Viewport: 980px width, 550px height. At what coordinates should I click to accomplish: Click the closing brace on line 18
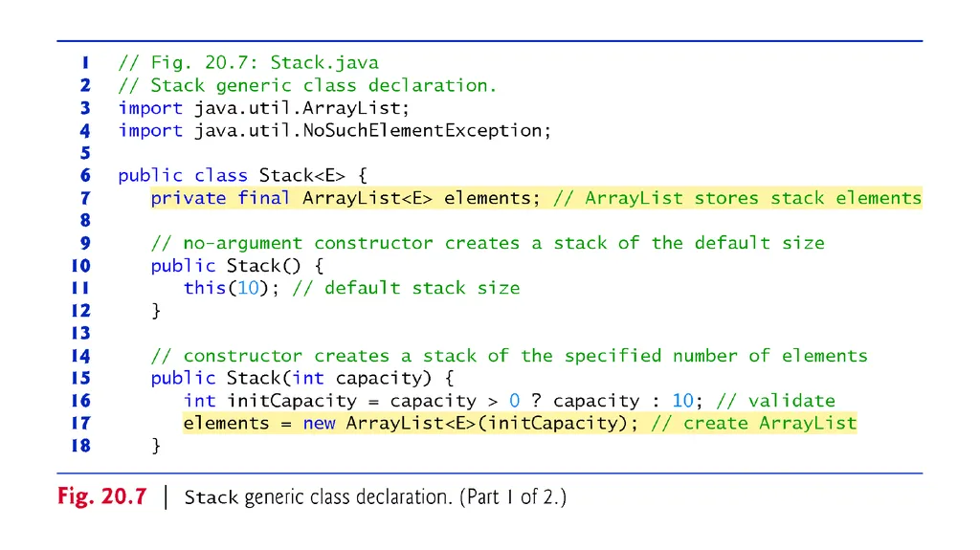156,446
